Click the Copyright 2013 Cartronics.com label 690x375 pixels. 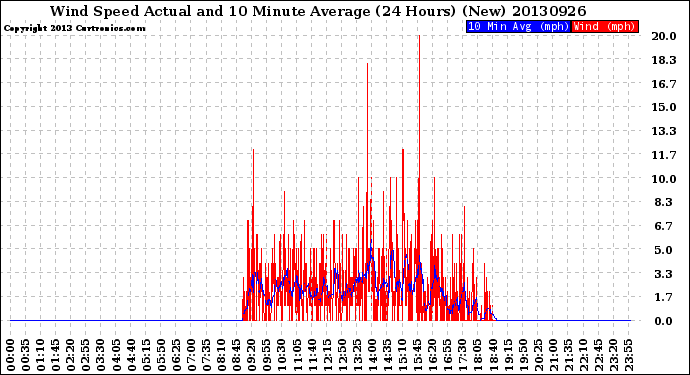coord(74,28)
